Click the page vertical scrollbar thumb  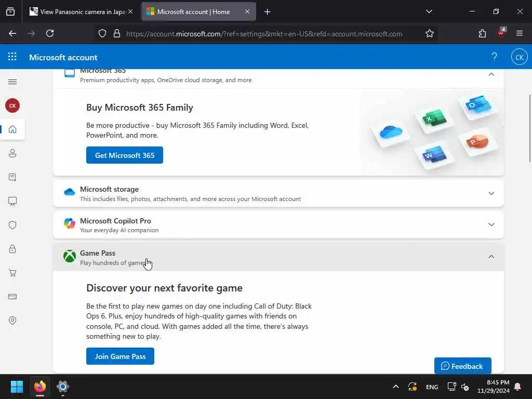click(x=530, y=128)
